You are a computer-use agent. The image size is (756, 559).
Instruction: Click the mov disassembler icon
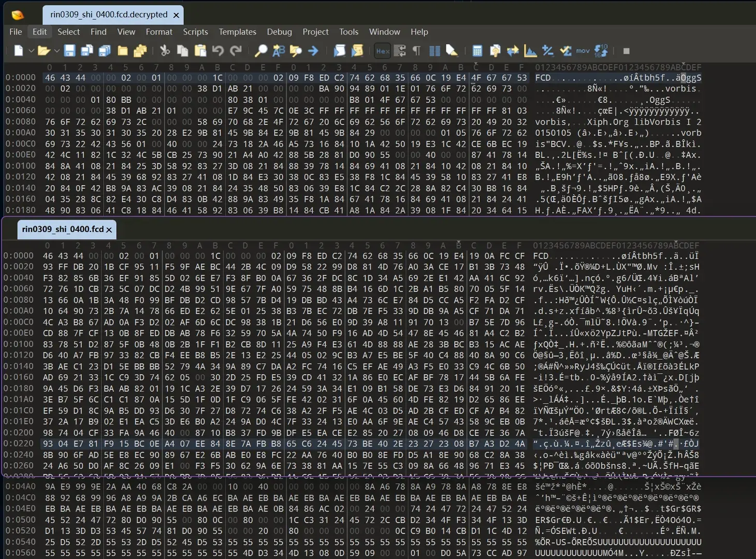point(583,51)
